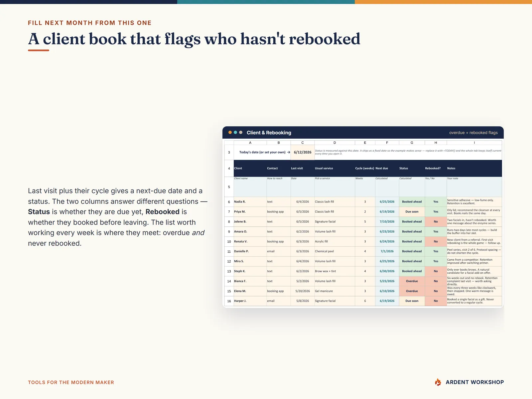Select column I header
Screen dimensions: 532x399
point(474,143)
